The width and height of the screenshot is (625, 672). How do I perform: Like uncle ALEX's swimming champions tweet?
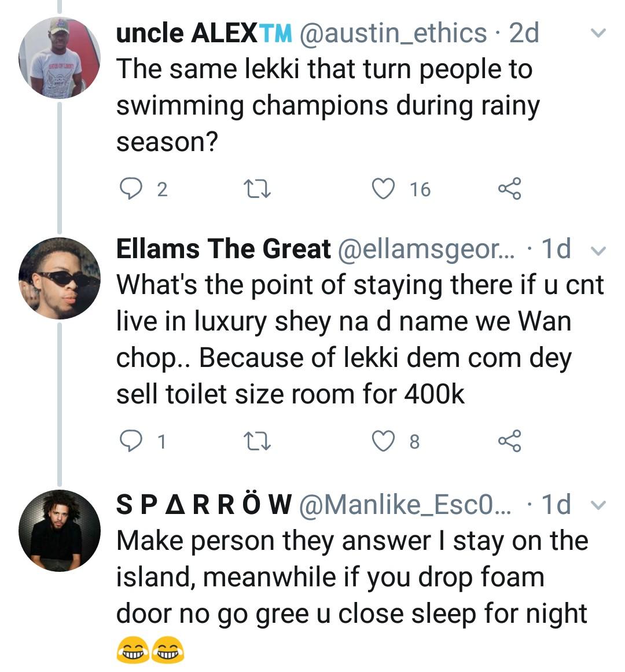(383, 189)
